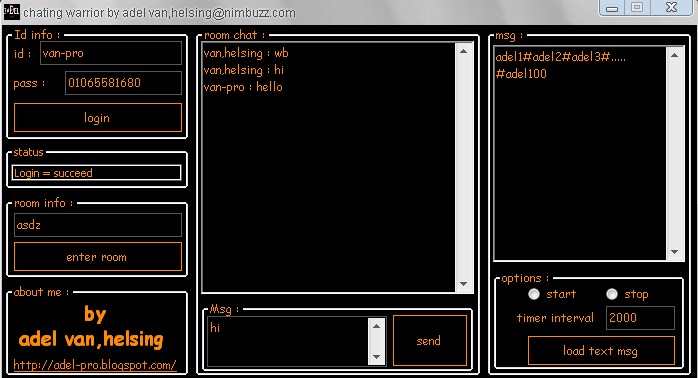The width and height of the screenshot is (698, 378).
Task: Click the Login = succeed status field
Action: [97, 173]
